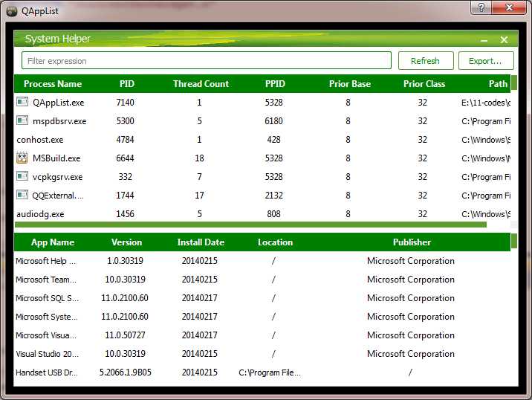This screenshot has width=532, height=400.
Task: Focus the Filter expression input field
Action: tap(207, 61)
